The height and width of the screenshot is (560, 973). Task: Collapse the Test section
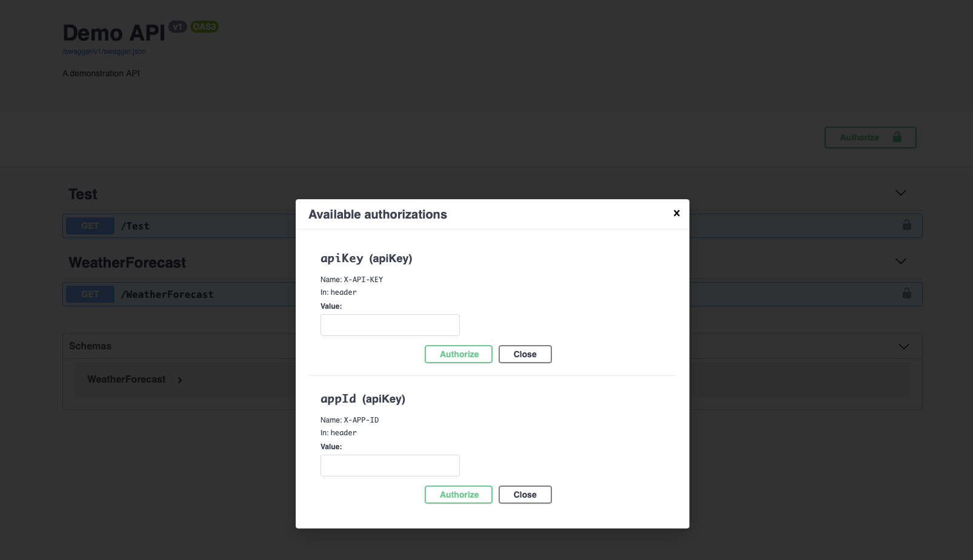(900, 193)
